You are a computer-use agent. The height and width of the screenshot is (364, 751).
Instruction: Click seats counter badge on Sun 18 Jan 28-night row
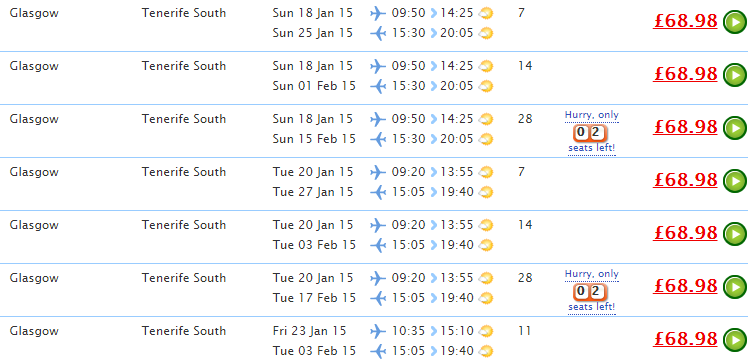coord(590,133)
